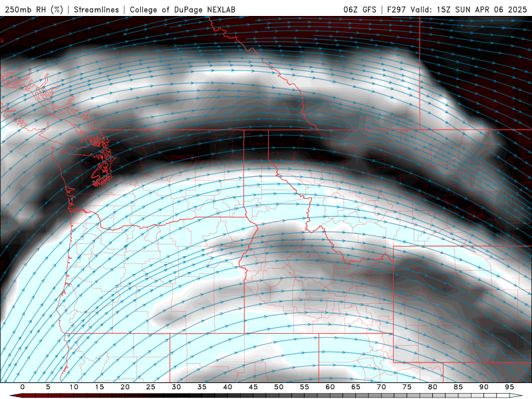532x399 pixels.
Task: Click the "45" humidity scale label
Action: click(x=253, y=387)
